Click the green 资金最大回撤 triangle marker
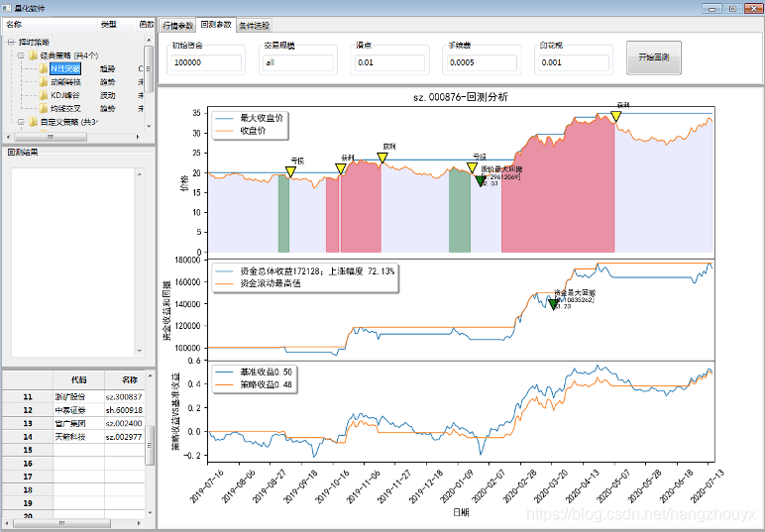The image size is (765, 532). [553, 305]
